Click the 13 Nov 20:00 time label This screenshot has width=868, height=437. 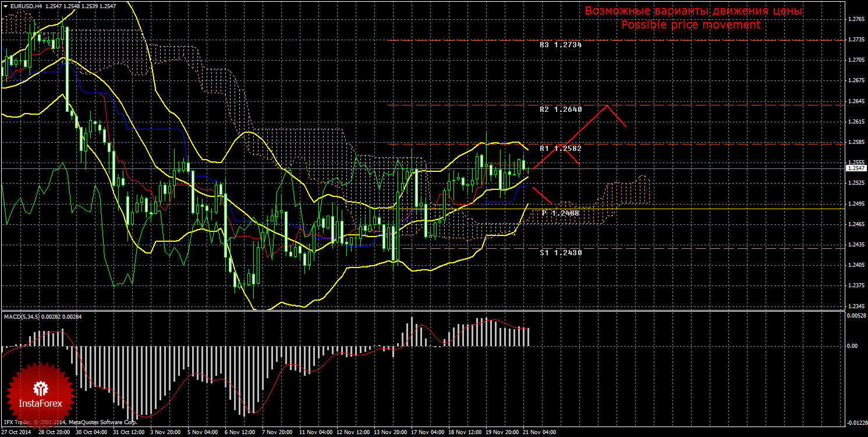[390, 433]
